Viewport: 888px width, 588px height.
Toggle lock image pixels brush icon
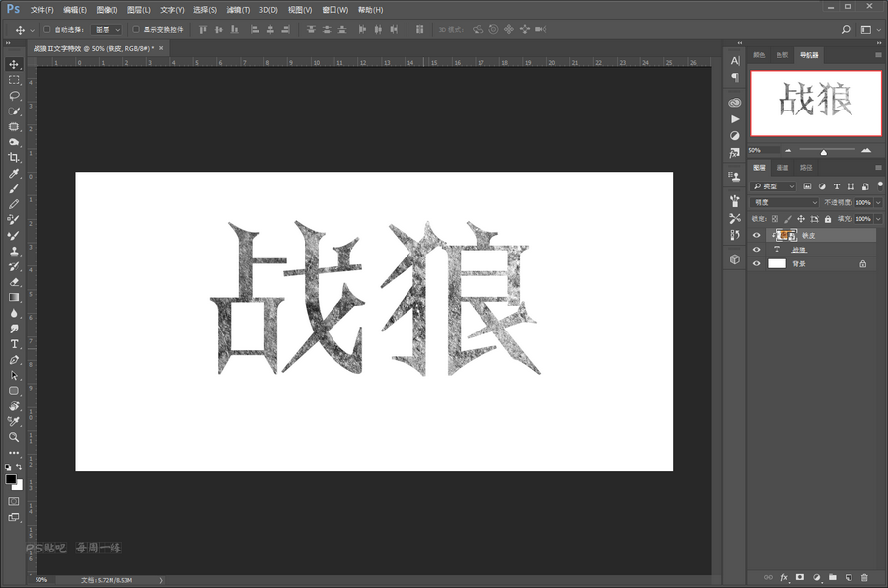click(x=787, y=219)
